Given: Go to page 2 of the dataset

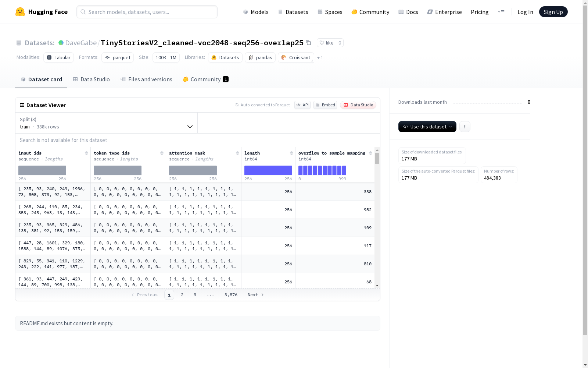Looking at the screenshot, I should (x=182, y=295).
